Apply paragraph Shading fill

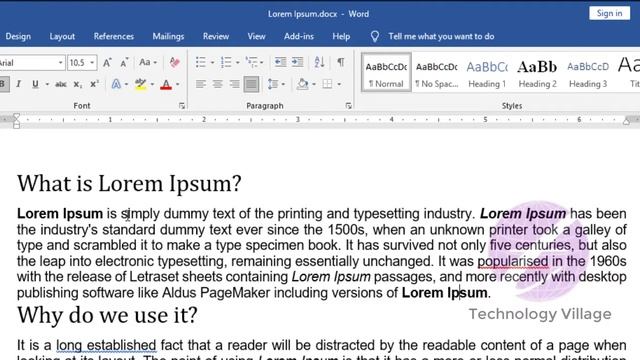(303, 84)
